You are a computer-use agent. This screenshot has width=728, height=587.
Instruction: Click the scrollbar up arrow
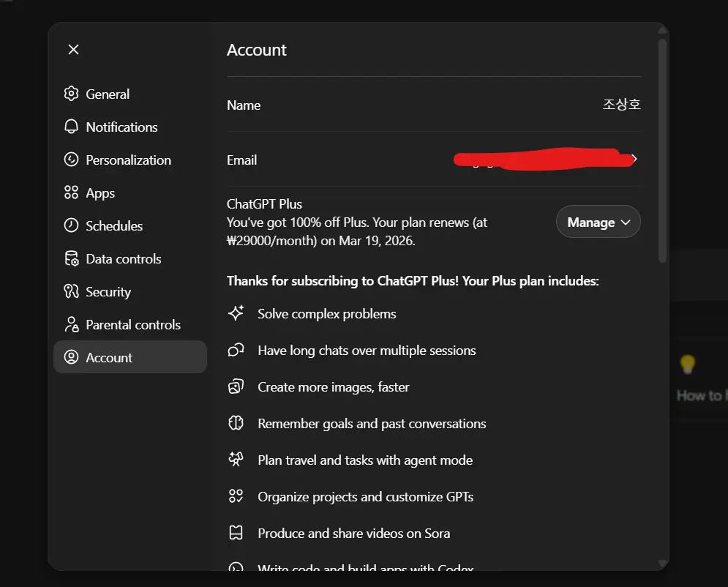[663, 31]
